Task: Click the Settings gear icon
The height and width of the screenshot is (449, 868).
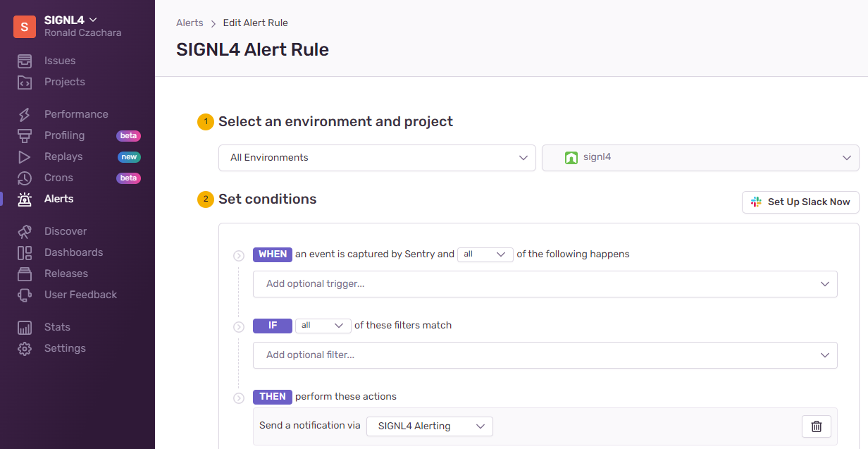Action: click(x=25, y=348)
